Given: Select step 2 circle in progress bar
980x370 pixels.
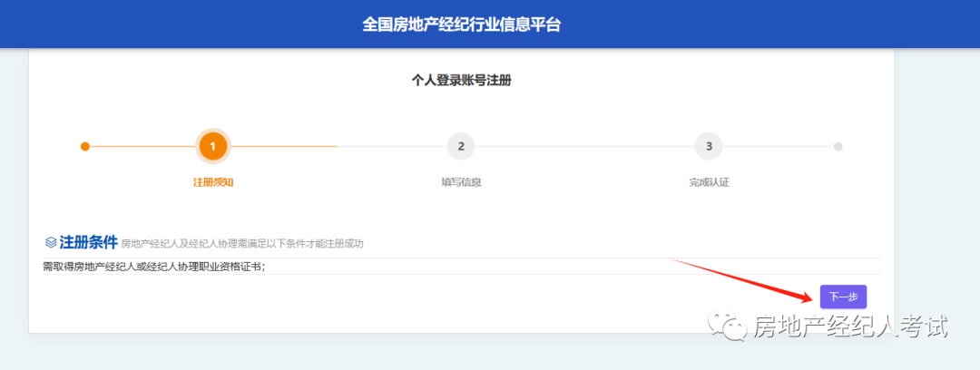Looking at the screenshot, I should 461,146.
